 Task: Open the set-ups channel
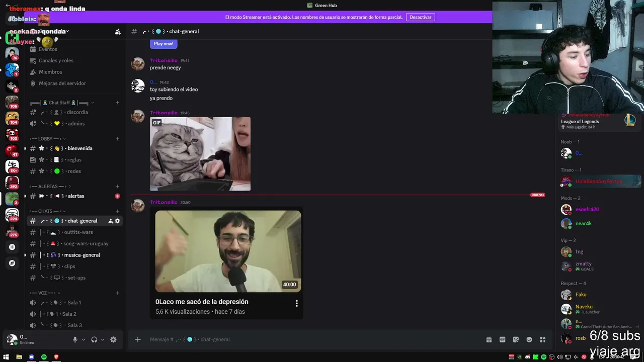(74, 278)
